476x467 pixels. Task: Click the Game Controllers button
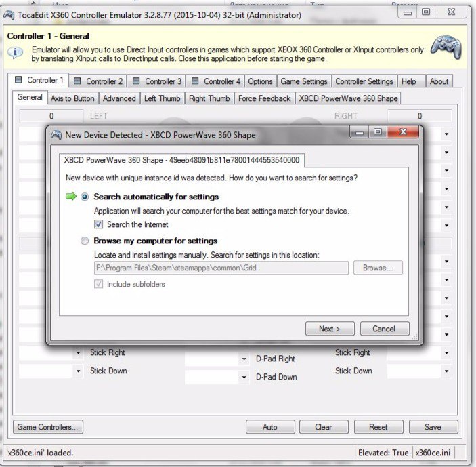47,427
